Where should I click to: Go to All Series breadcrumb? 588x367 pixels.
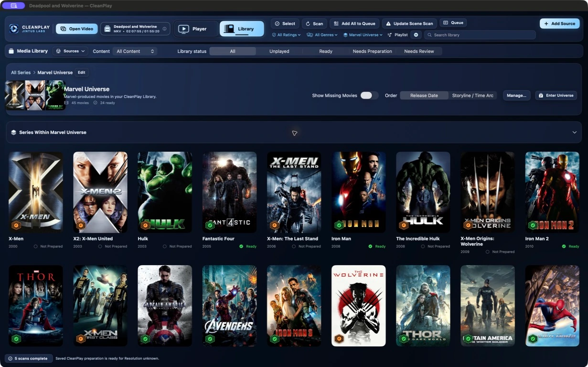pyautogui.click(x=21, y=73)
